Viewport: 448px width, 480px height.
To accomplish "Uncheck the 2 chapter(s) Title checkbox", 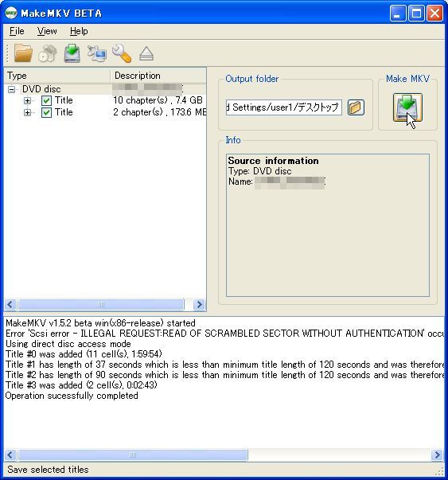I will (46, 112).
